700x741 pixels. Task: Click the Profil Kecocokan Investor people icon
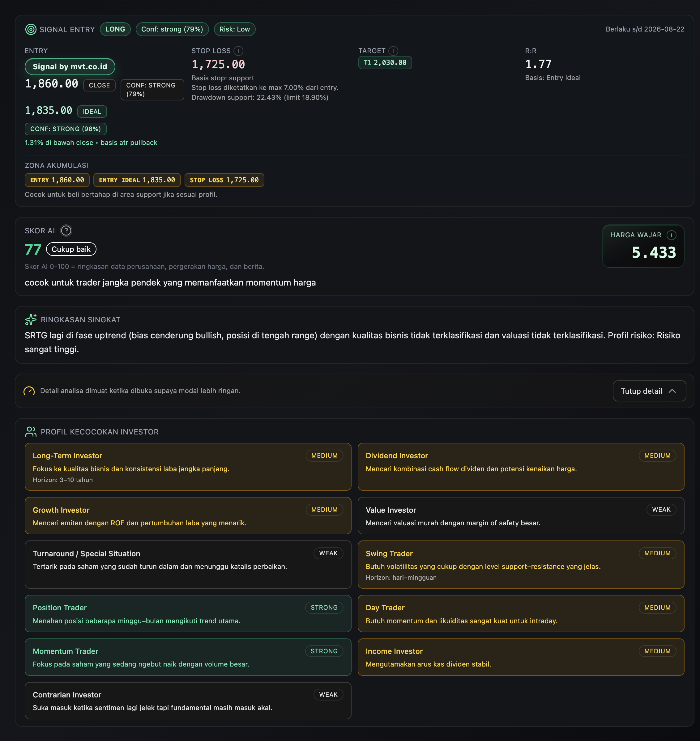[31, 431]
